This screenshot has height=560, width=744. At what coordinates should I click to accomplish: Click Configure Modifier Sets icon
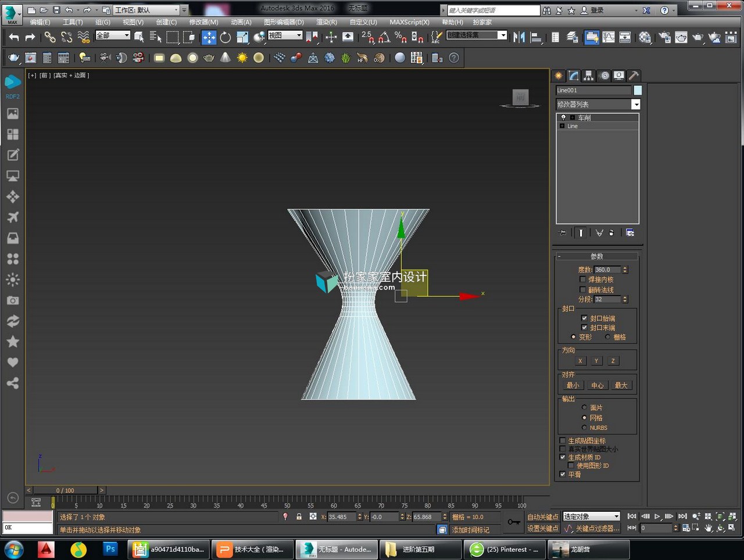[x=630, y=232]
